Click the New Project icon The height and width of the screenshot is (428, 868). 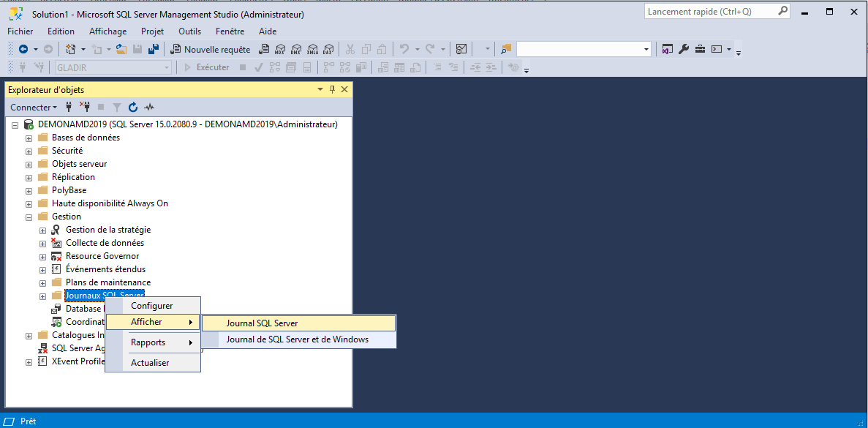(x=70, y=49)
